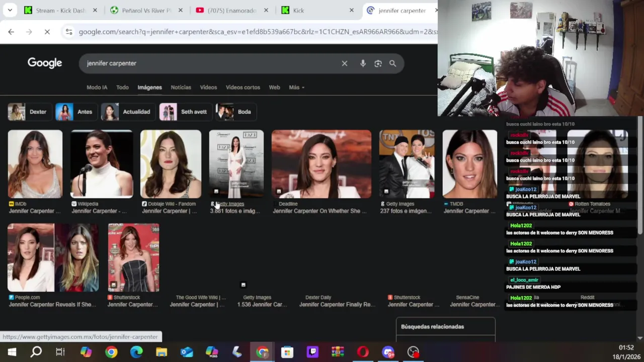644x362 pixels.
Task: Open the Wikipedia image thumbnail
Action: click(102, 164)
